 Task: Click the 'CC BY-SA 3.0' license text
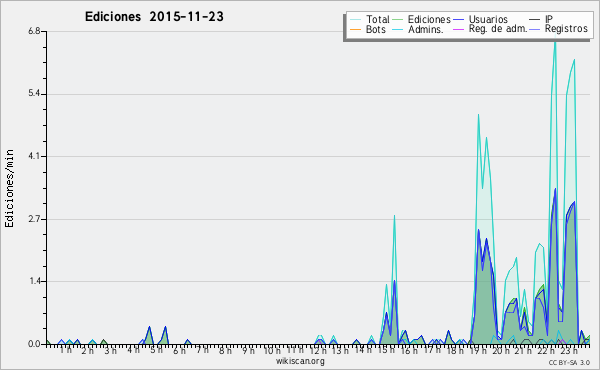point(569,363)
